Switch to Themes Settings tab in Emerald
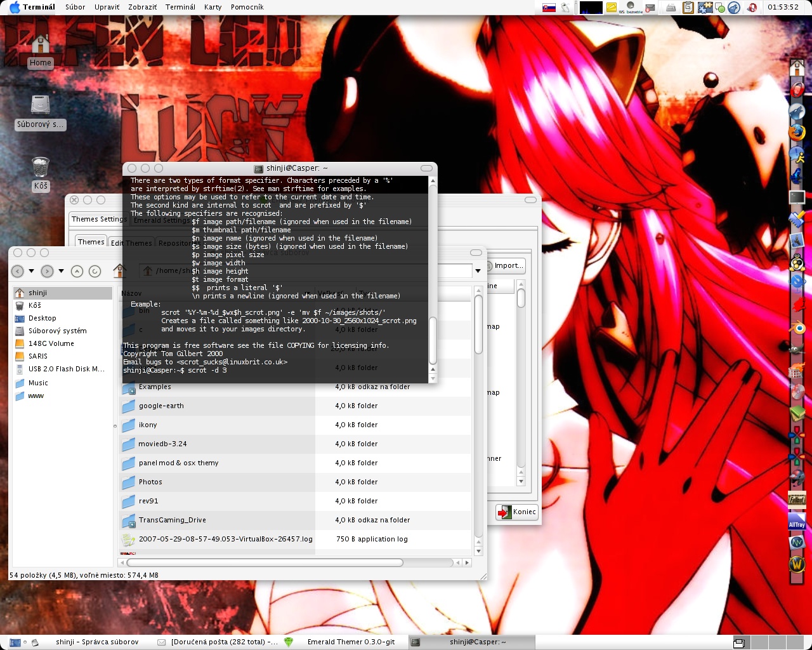The height and width of the screenshot is (650, 812). tap(99, 219)
